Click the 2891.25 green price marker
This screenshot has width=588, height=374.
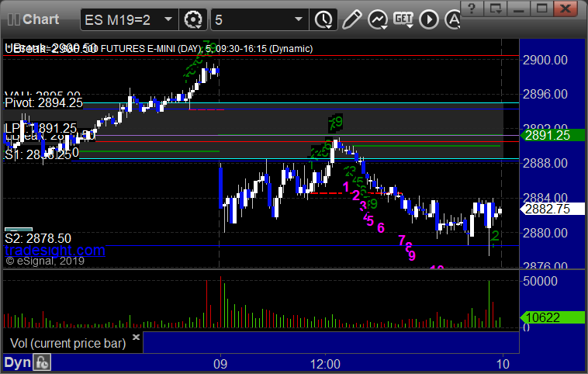click(552, 136)
